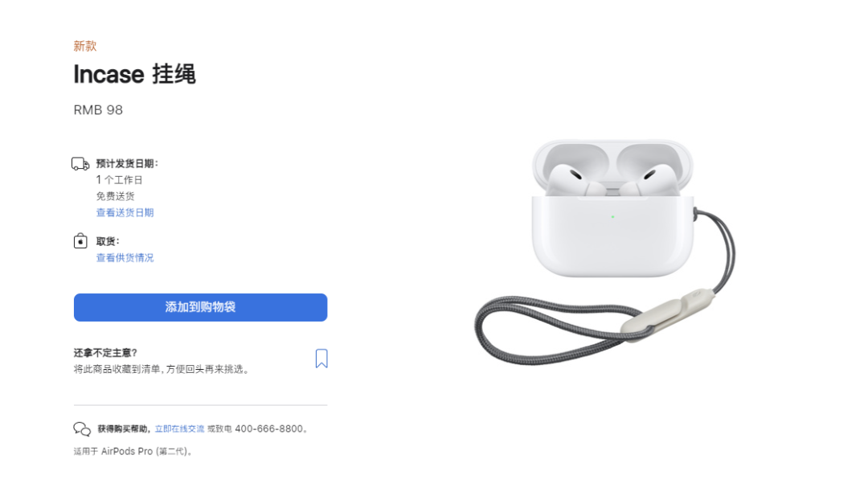Click the chat bubbles help icon
The image size is (868, 492).
pos(82,429)
